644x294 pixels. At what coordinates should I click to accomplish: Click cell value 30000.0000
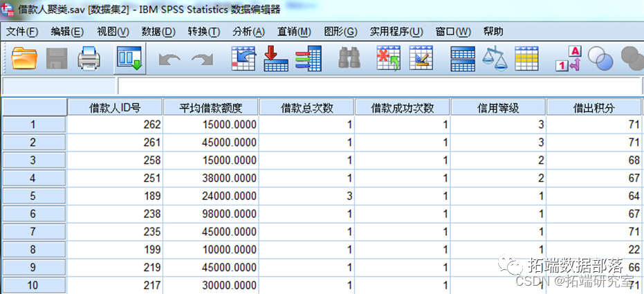[211, 285]
